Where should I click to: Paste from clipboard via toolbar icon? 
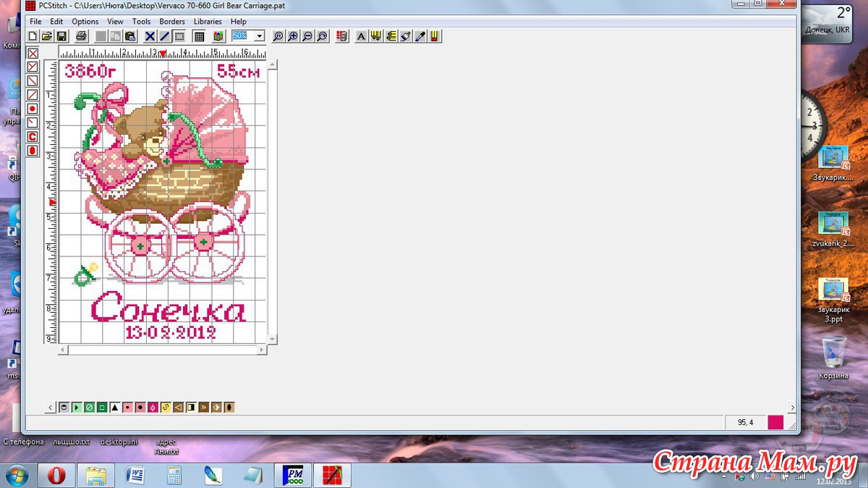(130, 36)
